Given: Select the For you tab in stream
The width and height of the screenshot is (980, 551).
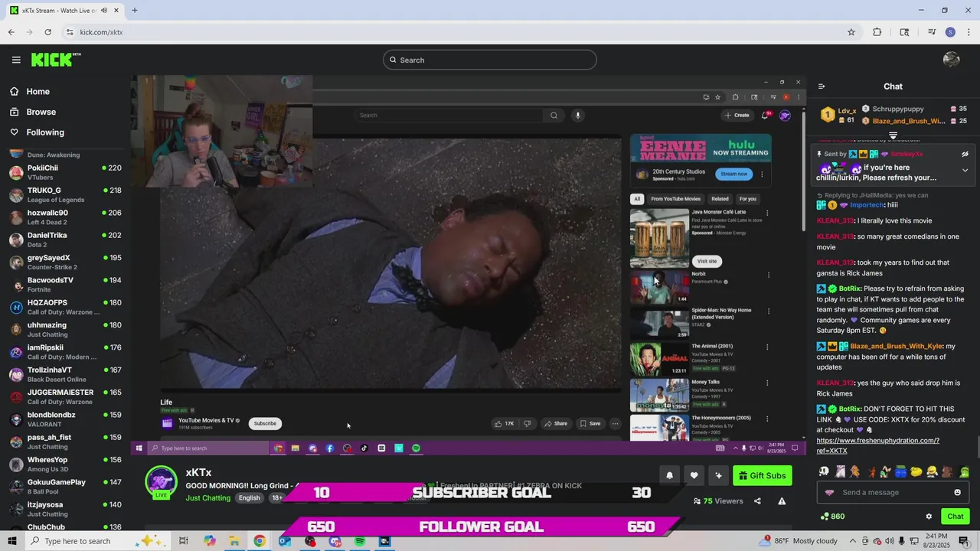Looking at the screenshot, I should tap(748, 199).
